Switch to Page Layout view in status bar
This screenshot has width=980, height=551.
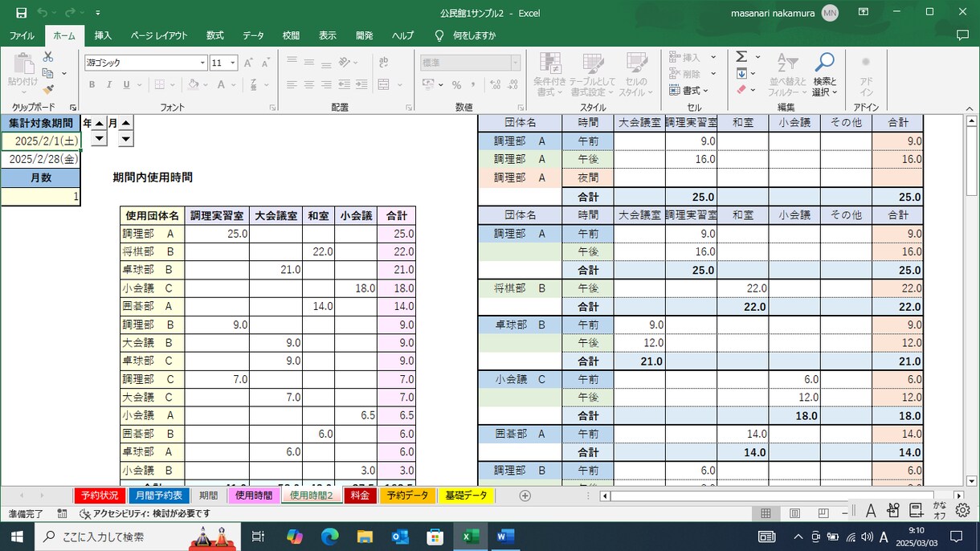pyautogui.click(x=794, y=513)
